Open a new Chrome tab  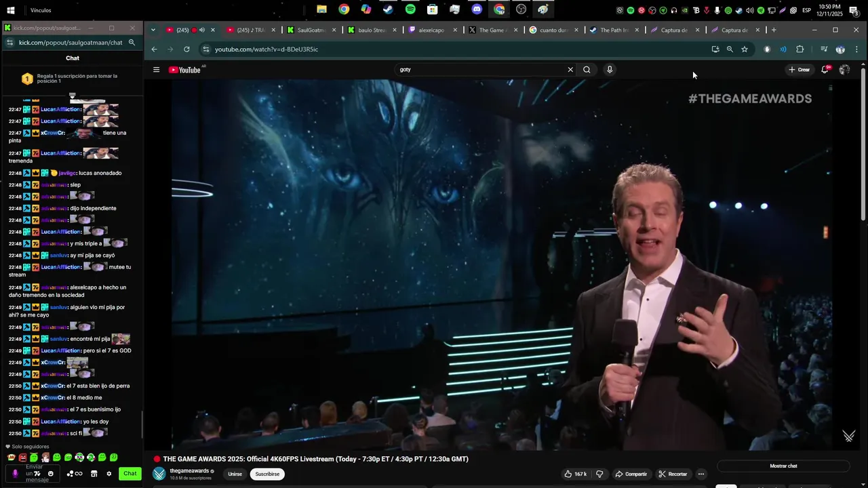click(774, 30)
